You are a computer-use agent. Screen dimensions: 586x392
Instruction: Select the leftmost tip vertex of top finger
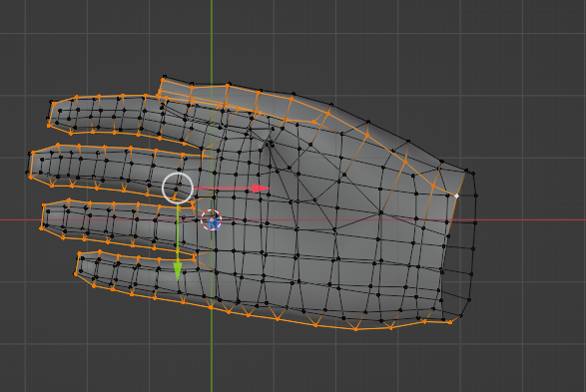[49, 126]
